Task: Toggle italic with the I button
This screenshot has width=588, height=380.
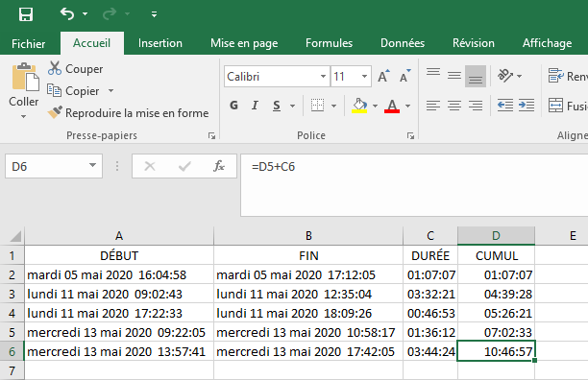Action: coord(255,106)
